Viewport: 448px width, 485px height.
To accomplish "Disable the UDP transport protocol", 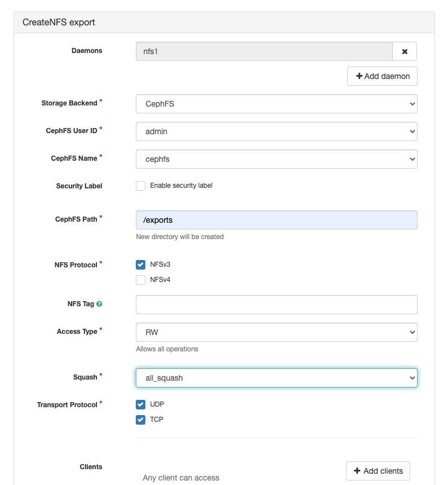I will click(141, 404).
